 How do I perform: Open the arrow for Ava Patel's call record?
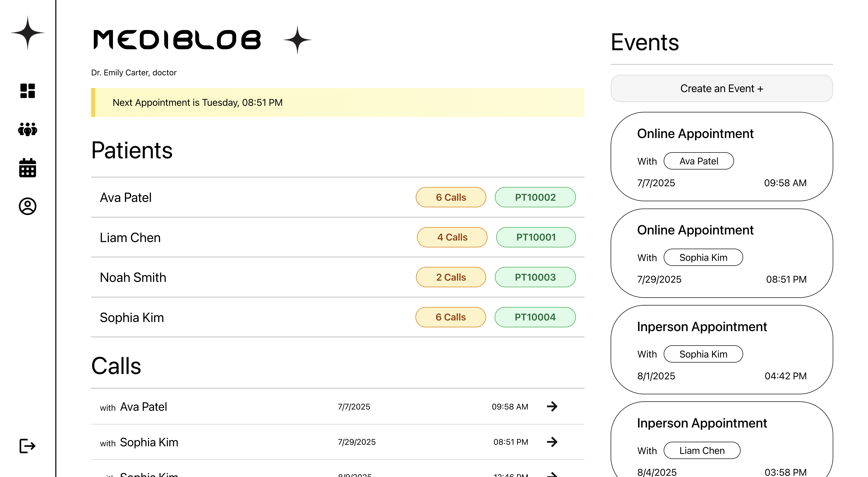click(x=552, y=407)
